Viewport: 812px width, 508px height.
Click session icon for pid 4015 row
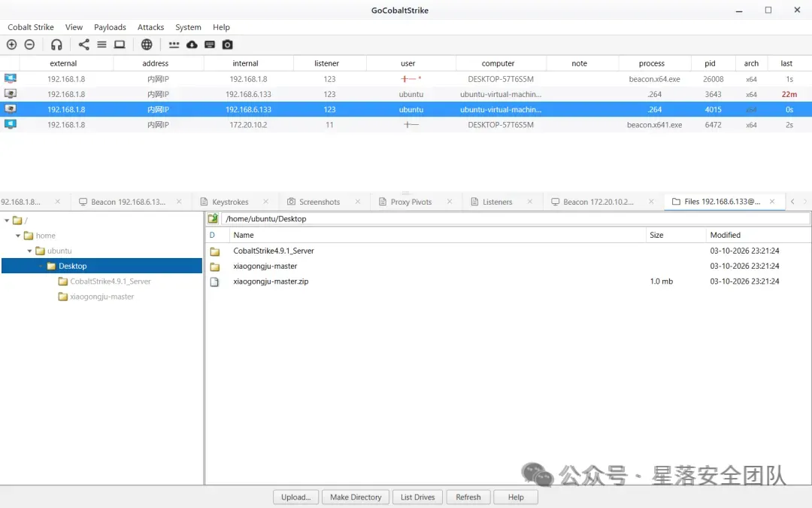[11, 109]
